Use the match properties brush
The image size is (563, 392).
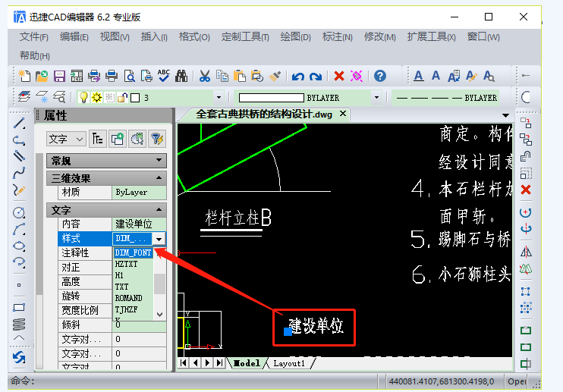click(275, 76)
